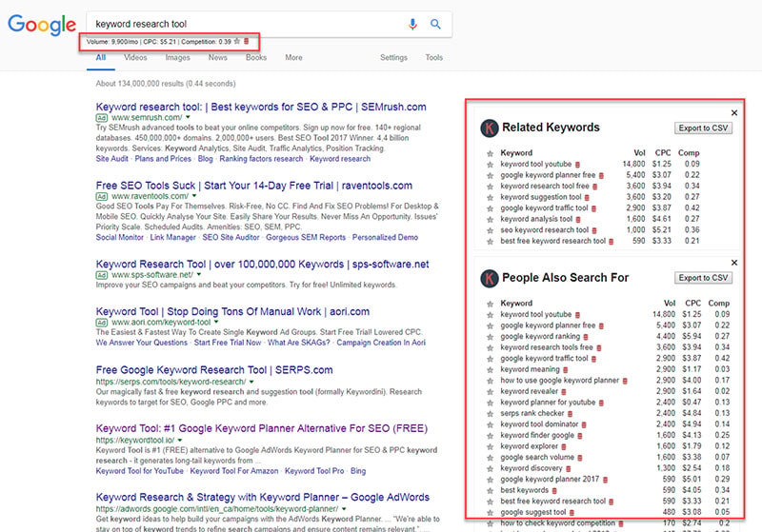Click the Google logo
The width and height of the screenshot is (762, 532).
(x=42, y=25)
